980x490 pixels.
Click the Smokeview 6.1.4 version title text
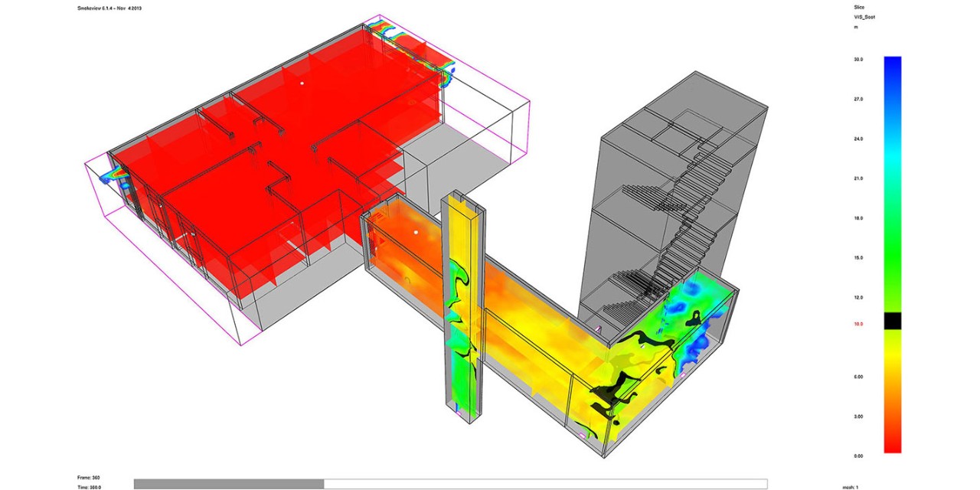[109, 7]
